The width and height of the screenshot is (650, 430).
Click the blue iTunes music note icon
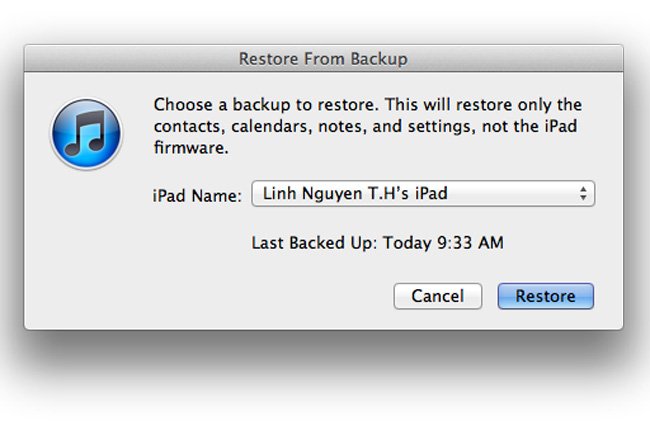(86, 134)
